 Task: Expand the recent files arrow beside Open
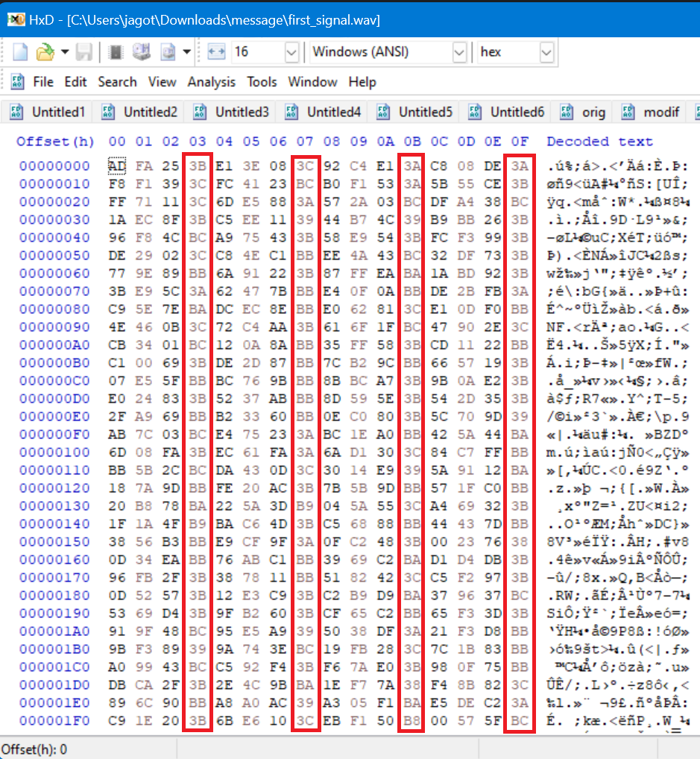65,51
